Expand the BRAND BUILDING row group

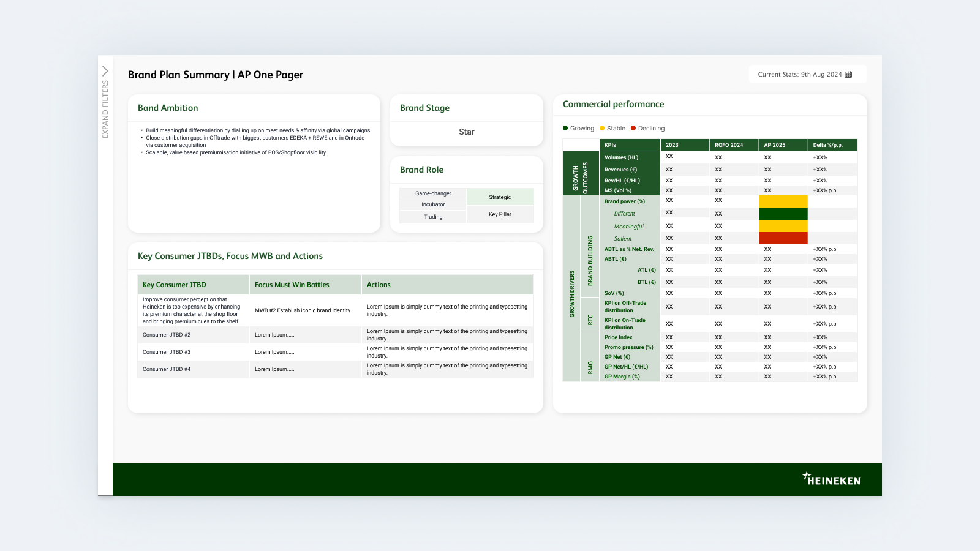tap(590, 257)
